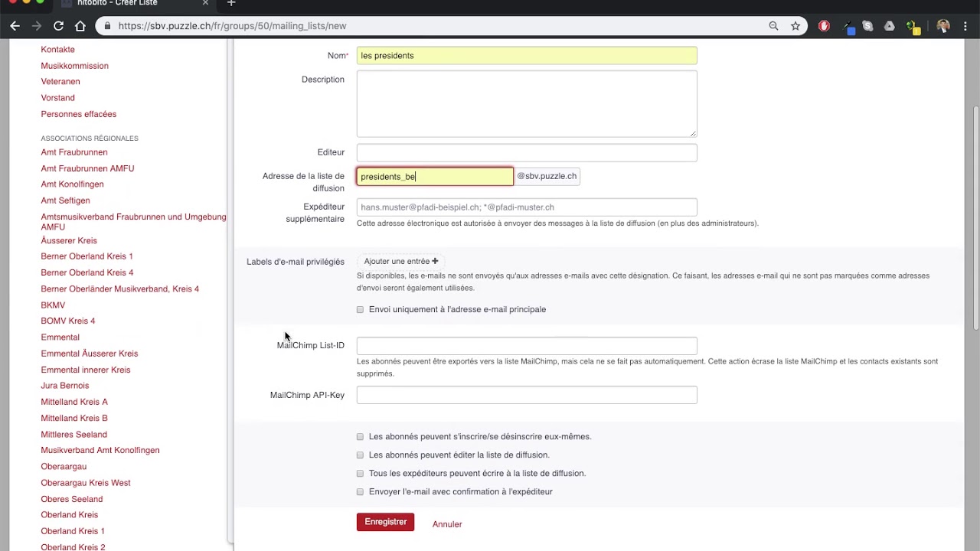
Task: Click Ajouter une entrée plus button
Action: coord(401,262)
